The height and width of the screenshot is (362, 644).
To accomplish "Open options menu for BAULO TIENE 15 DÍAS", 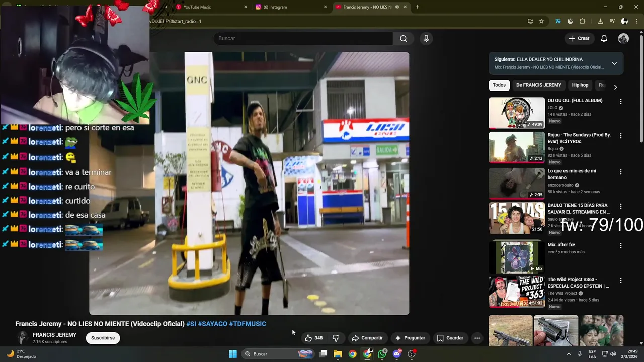I will 620,206.
